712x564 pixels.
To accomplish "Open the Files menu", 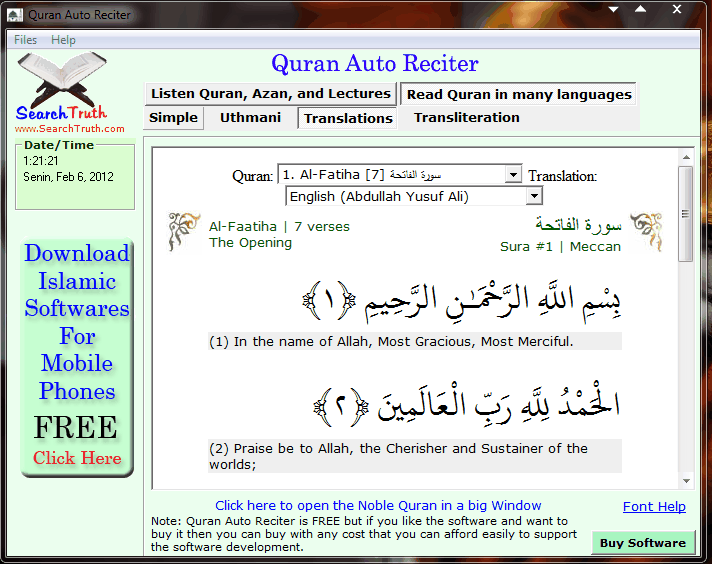I will [x=25, y=40].
